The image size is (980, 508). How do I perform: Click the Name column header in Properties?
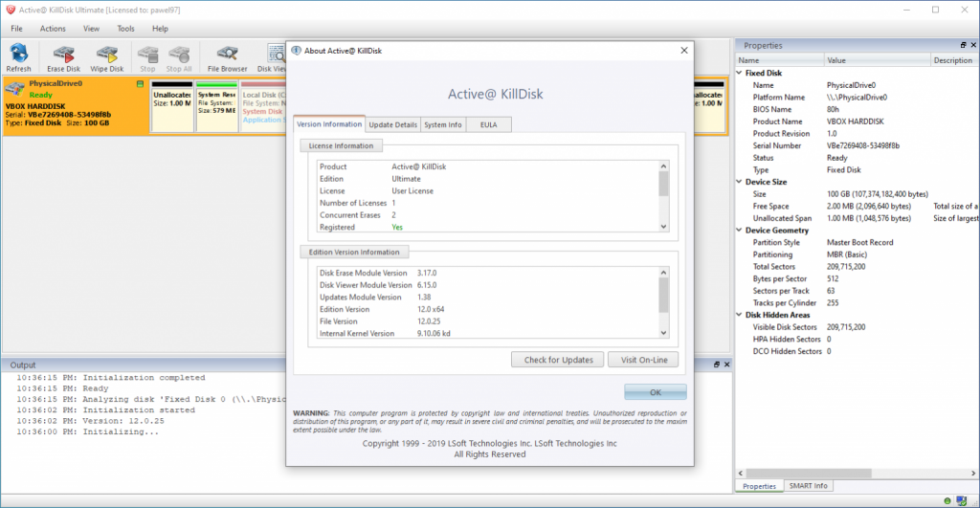pyautogui.click(x=779, y=60)
